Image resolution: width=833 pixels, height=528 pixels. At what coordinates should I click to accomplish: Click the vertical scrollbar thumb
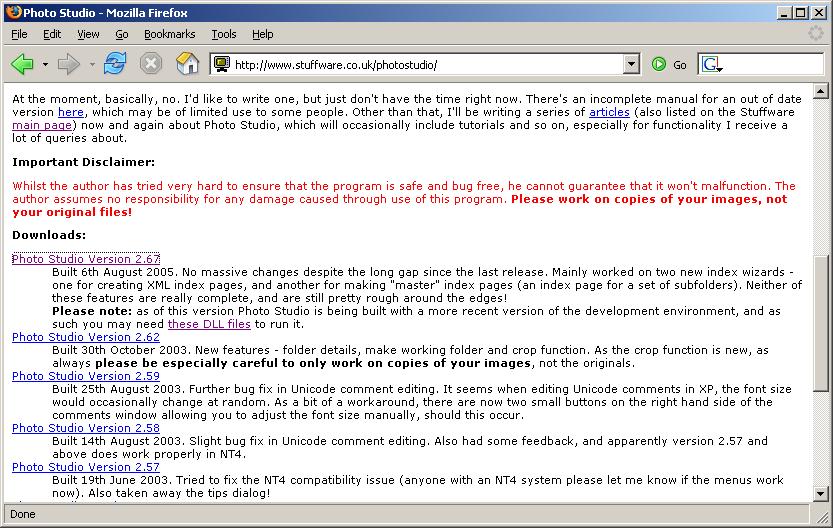820,324
